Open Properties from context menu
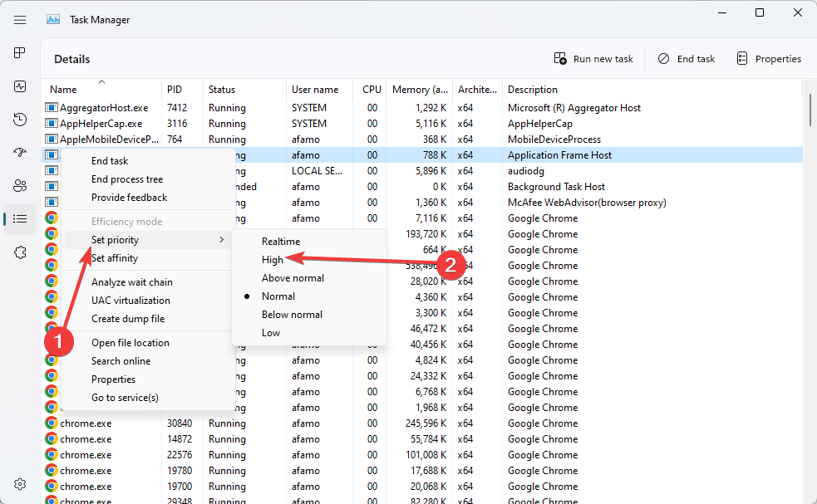817x504 pixels. [149, 379]
